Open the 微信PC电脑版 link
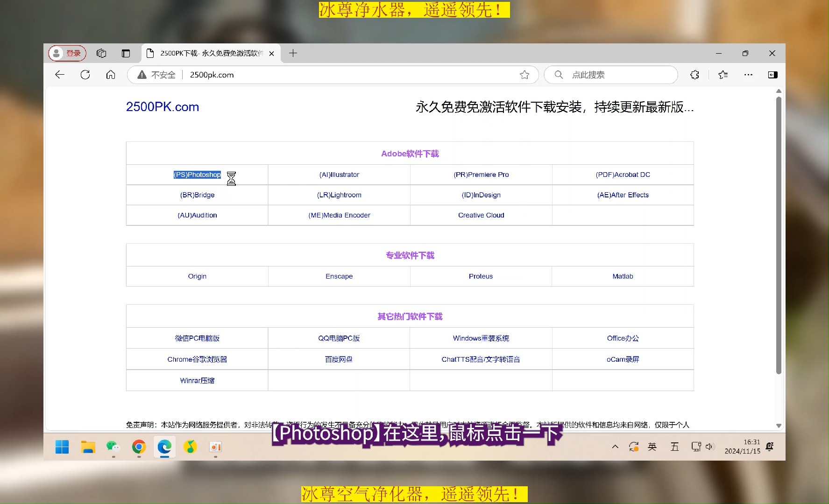Screen dimensions: 829x504 (x=197, y=338)
